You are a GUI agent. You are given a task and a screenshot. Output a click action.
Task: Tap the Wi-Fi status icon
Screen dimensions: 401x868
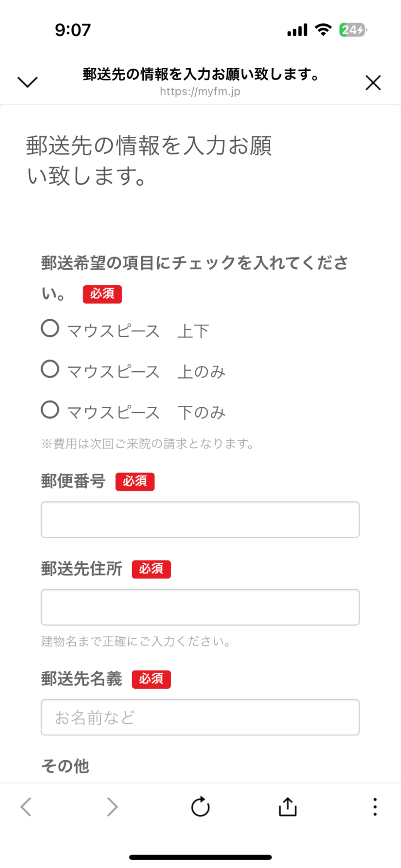point(323,30)
